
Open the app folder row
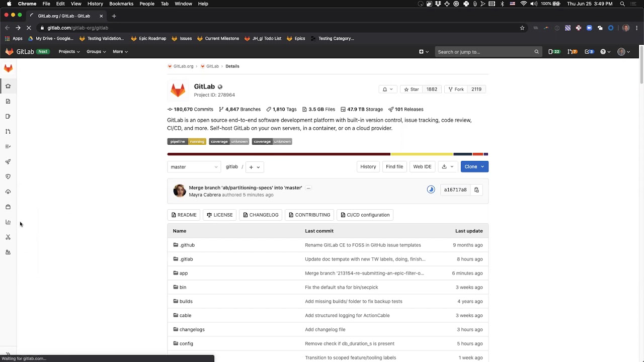point(328,273)
